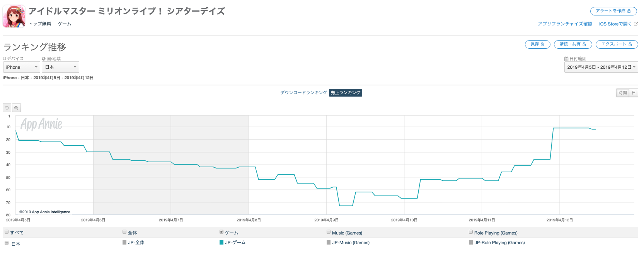Click the bold iPhone - 日本 date summary line
Screen dimensions: 644x260
pos(48,78)
